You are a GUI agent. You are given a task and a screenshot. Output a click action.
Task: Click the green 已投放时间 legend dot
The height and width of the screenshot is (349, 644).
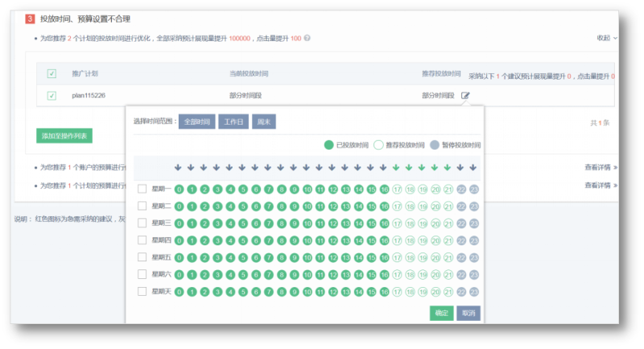coord(328,145)
